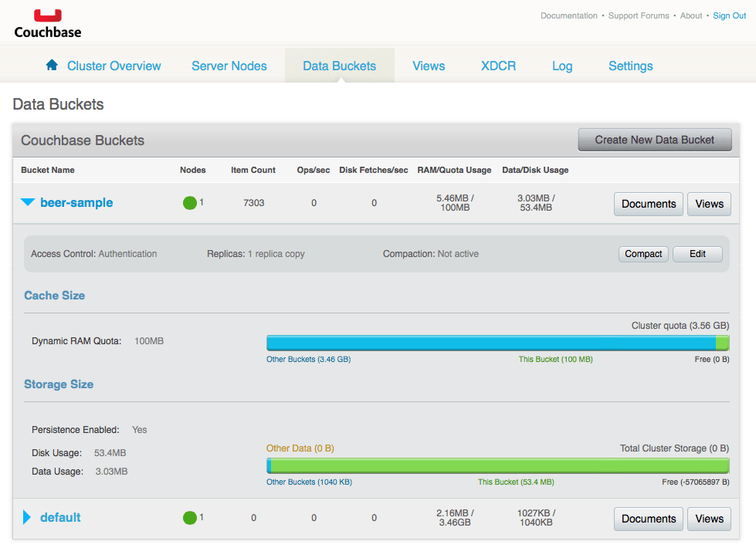Screen dimensions: 756x548
Task: Compact the beer-sample bucket
Action: click(x=643, y=254)
